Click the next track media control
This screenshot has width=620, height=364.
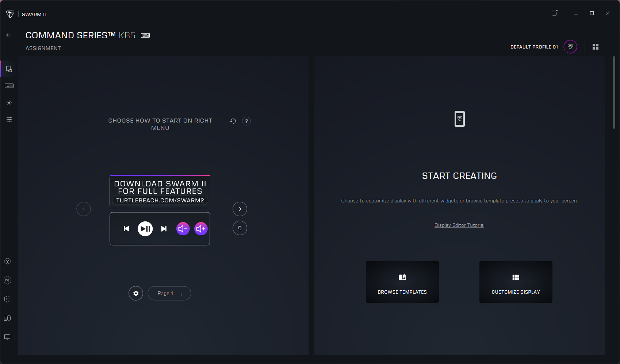point(164,229)
